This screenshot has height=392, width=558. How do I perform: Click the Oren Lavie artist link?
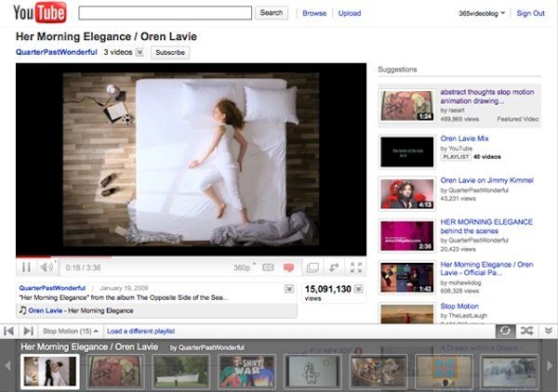pos(46,310)
